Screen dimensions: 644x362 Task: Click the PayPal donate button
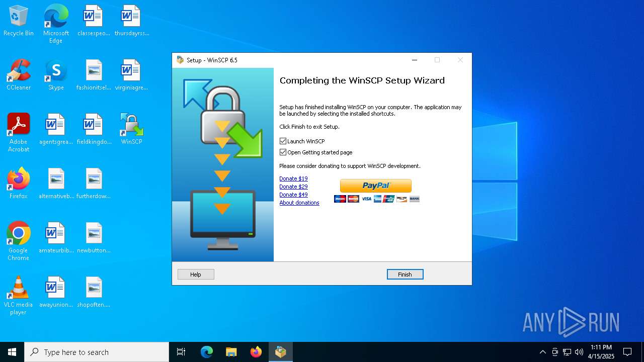[376, 186]
